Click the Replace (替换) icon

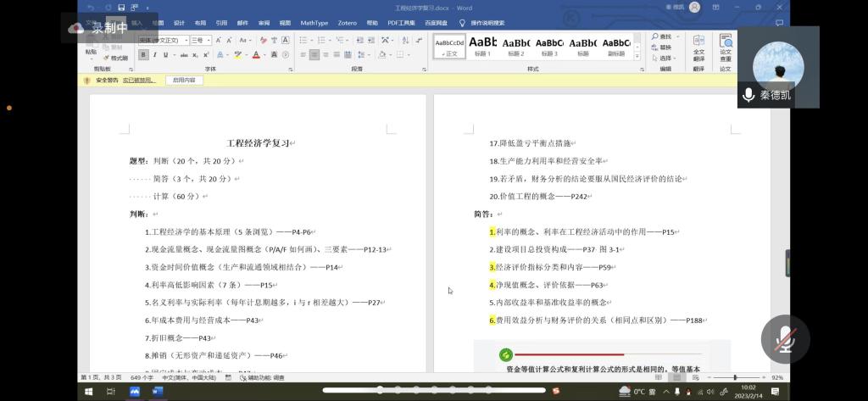click(665, 47)
